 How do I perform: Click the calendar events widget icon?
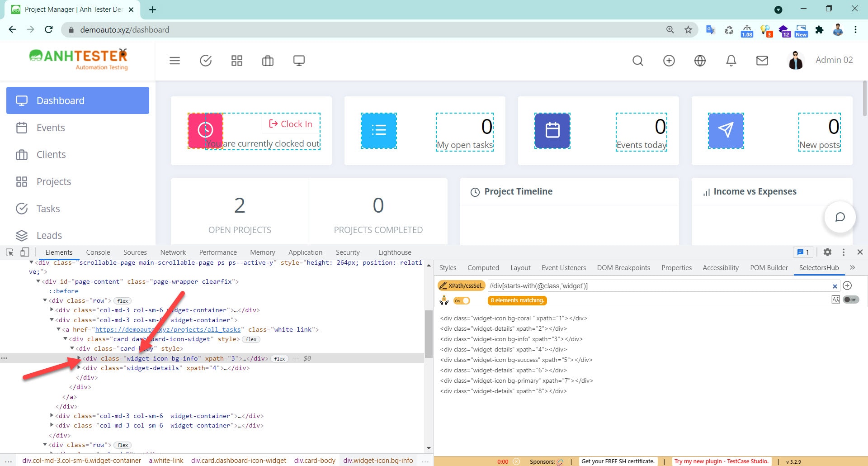coord(552,130)
